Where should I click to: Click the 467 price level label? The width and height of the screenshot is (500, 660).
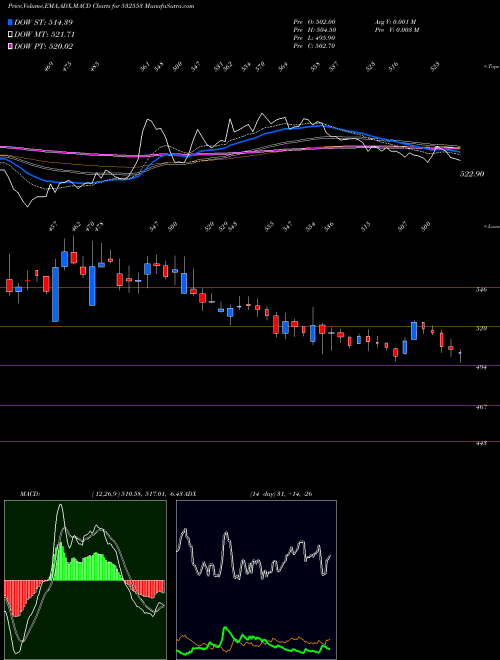(482, 407)
